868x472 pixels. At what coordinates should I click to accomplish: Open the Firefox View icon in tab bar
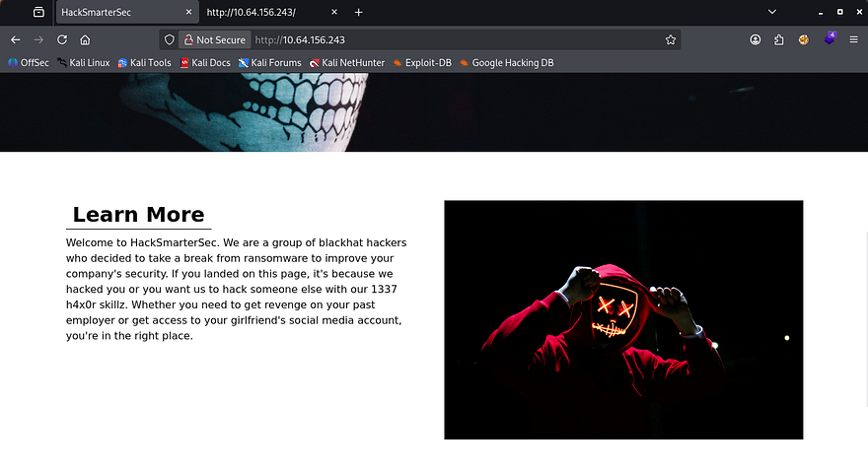click(x=38, y=12)
